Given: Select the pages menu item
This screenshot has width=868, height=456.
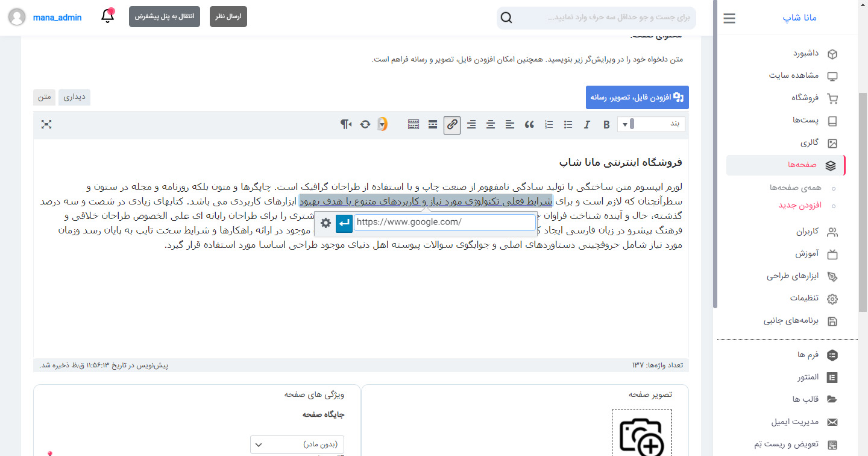Looking at the screenshot, I should pos(786,165).
